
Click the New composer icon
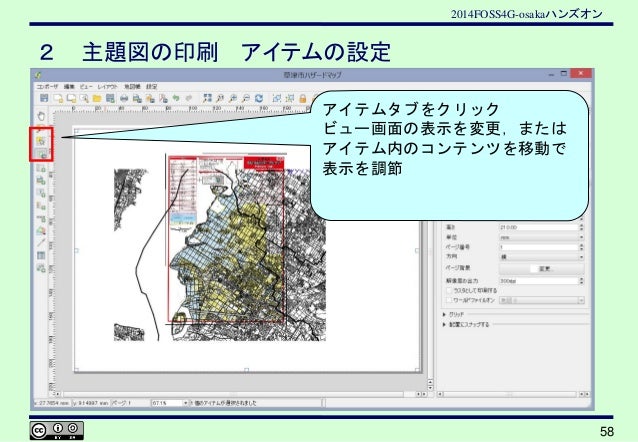click(58, 98)
